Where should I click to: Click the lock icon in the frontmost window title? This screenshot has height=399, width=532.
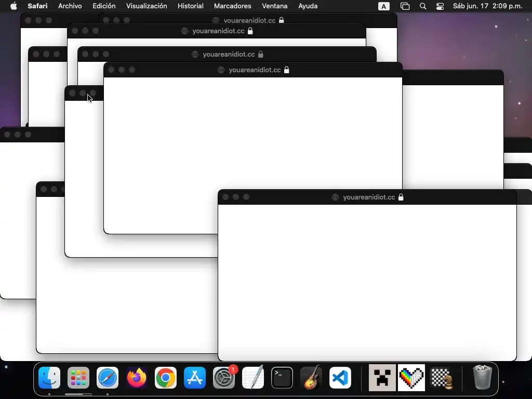coord(401,197)
